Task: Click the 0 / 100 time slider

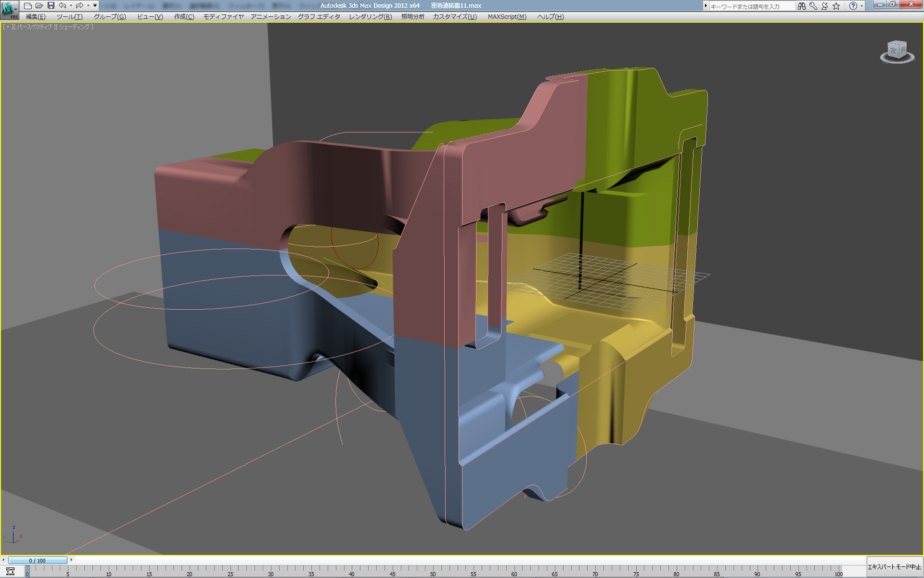Action: pyautogui.click(x=38, y=560)
